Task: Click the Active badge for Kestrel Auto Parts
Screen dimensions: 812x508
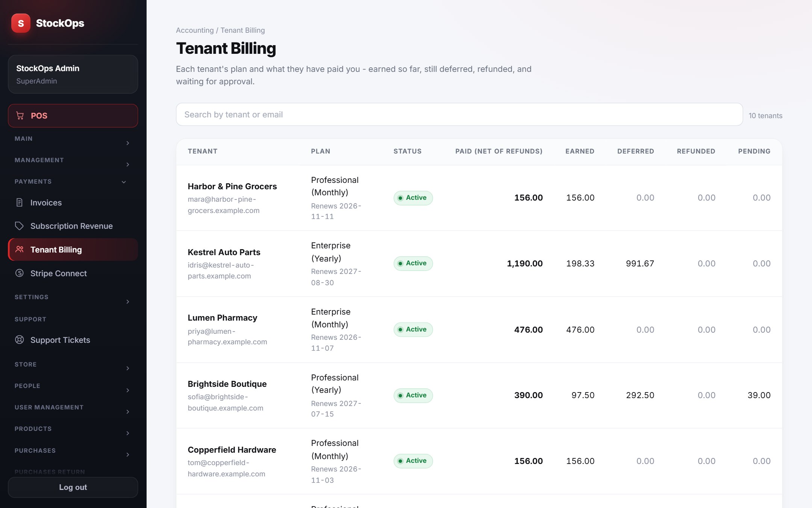Action: pos(413,263)
